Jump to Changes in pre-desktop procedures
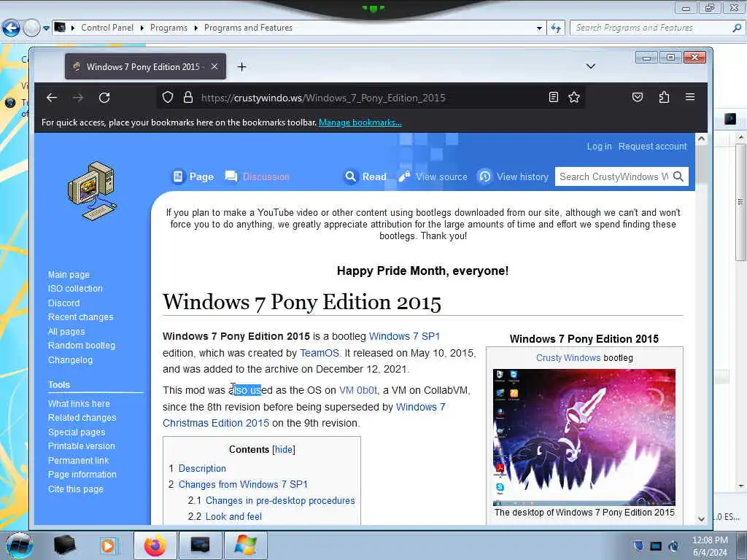The image size is (747, 560). 280,500
